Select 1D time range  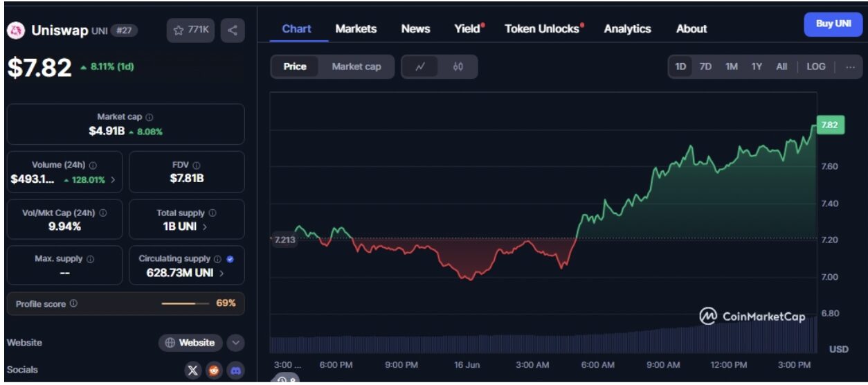click(x=680, y=66)
